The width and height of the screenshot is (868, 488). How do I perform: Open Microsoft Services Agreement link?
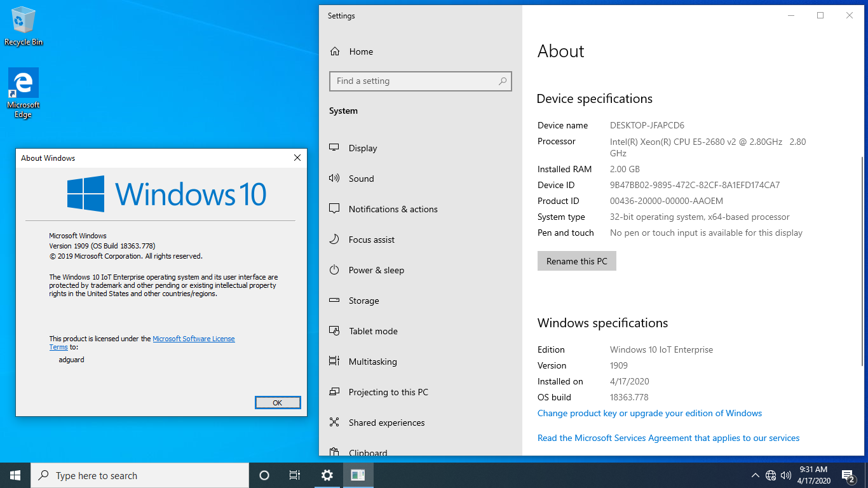pos(668,438)
